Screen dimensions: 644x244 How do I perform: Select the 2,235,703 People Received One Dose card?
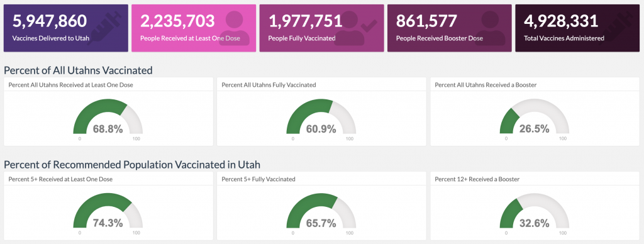tap(194, 28)
